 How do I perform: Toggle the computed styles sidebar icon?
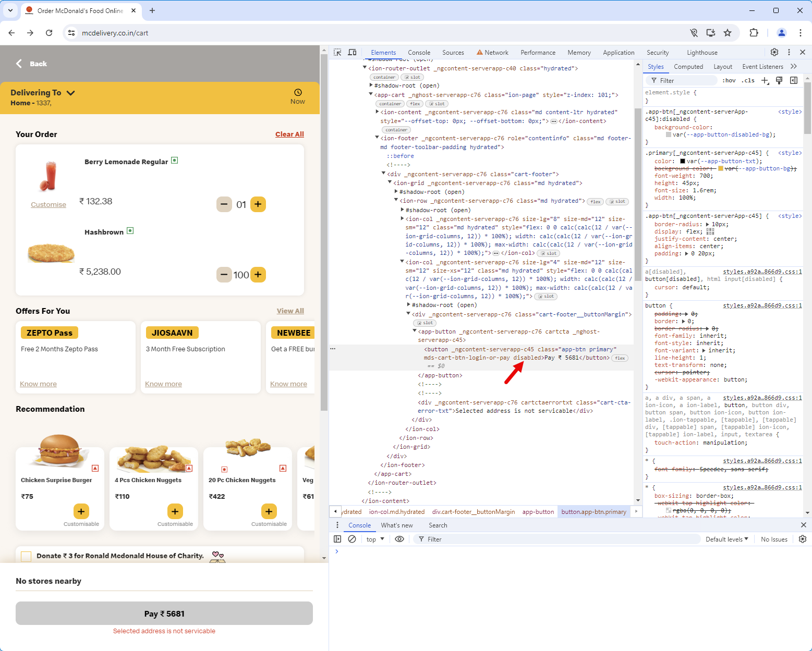pyautogui.click(x=794, y=80)
